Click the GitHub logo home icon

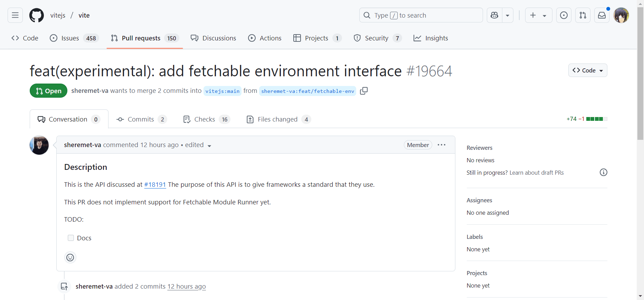[x=37, y=15]
